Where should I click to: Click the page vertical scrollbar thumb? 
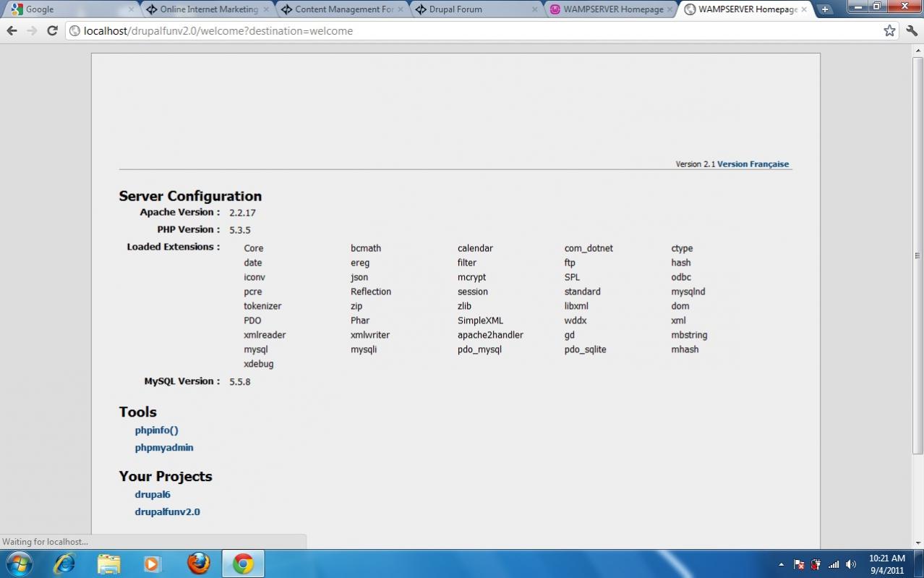click(917, 255)
